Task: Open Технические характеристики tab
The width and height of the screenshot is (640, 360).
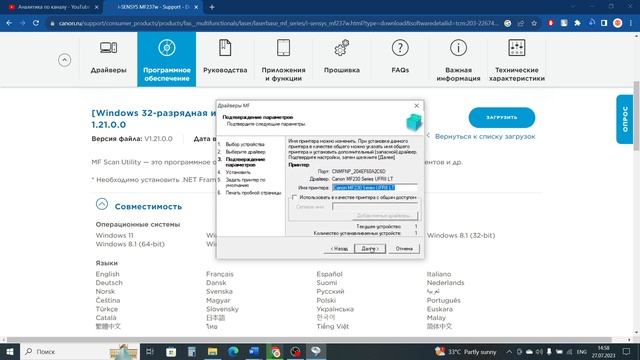Action: tap(517, 59)
